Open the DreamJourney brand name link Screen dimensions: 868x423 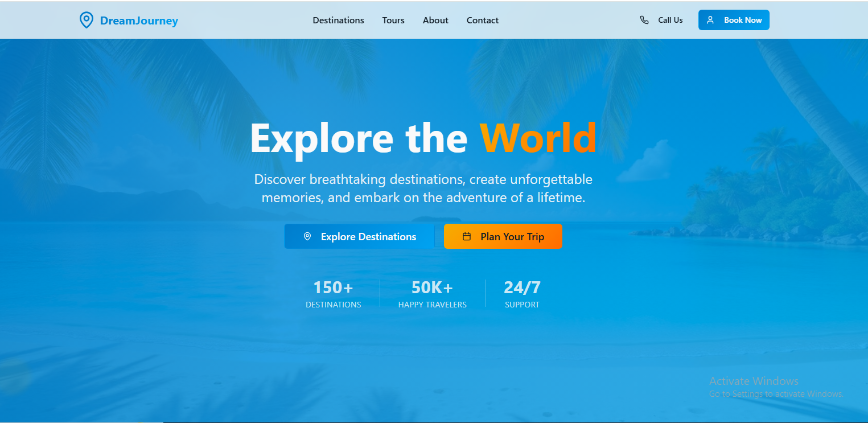click(139, 21)
